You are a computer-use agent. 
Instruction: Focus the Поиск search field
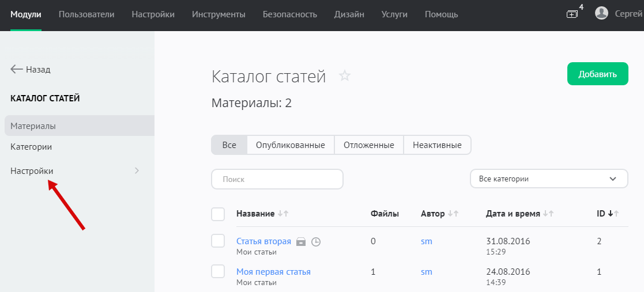click(277, 179)
